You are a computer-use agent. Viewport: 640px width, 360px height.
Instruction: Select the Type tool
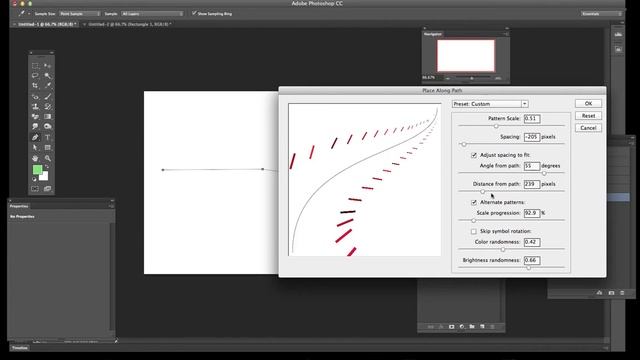click(x=47, y=138)
